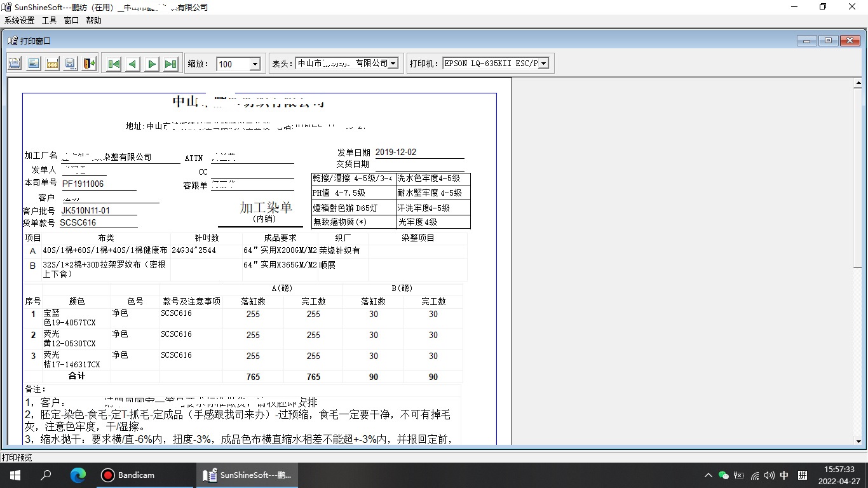
Task: Click the vertical scrollbar down arrow
Action: pyautogui.click(x=858, y=440)
